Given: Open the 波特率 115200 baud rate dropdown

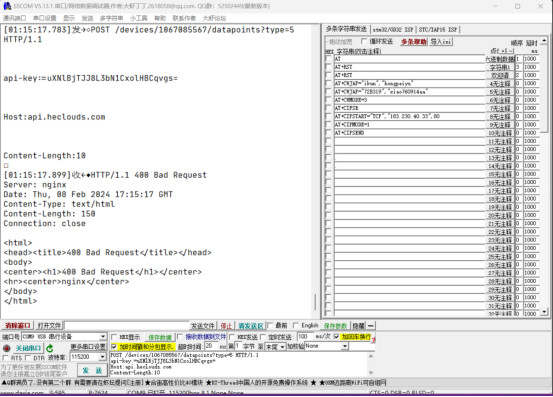Looking at the screenshot, I should tap(103, 357).
